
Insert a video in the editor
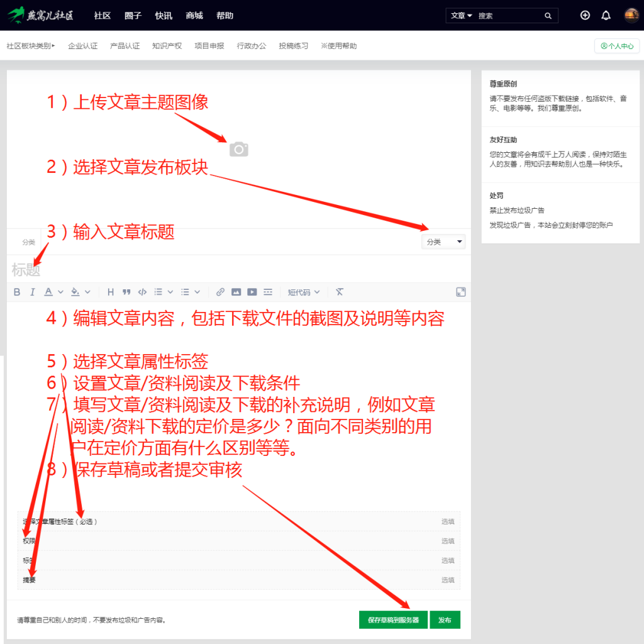coord(252,292)
